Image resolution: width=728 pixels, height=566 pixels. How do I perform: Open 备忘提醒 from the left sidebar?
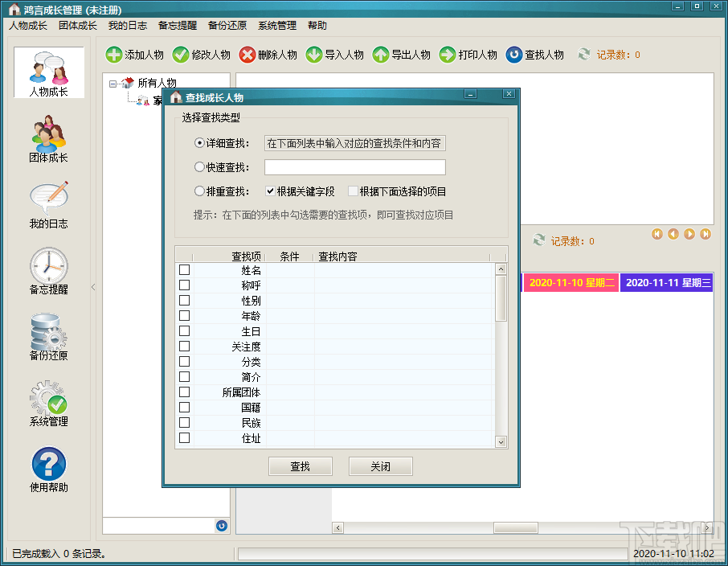pyautogui.click(x=47, y=273)
